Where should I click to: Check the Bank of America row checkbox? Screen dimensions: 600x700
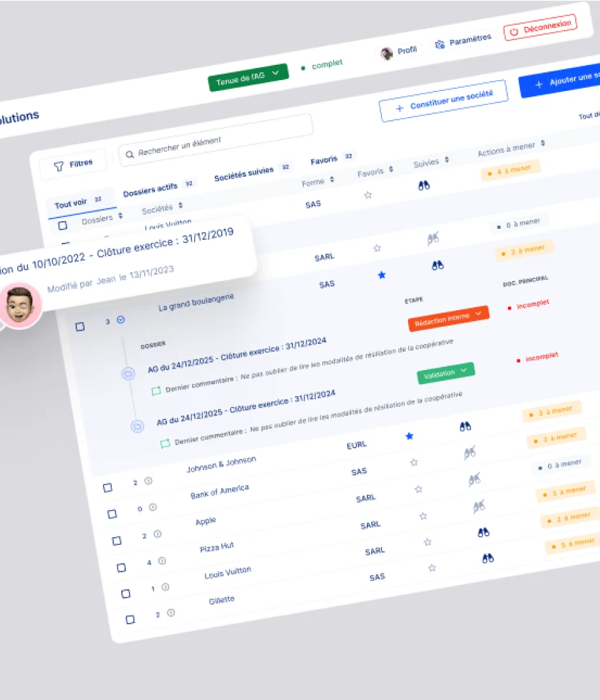pyautogui.click(x=112, y=514)
